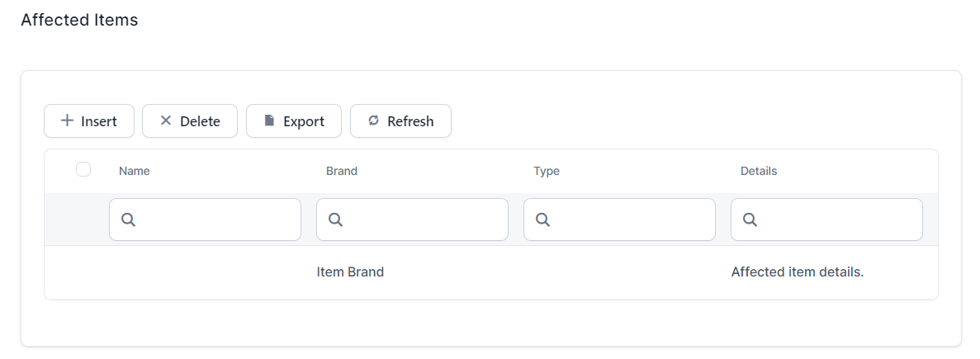
Task: Select the 'Item Brand' row cell
Action: click(x=350, y=272)
